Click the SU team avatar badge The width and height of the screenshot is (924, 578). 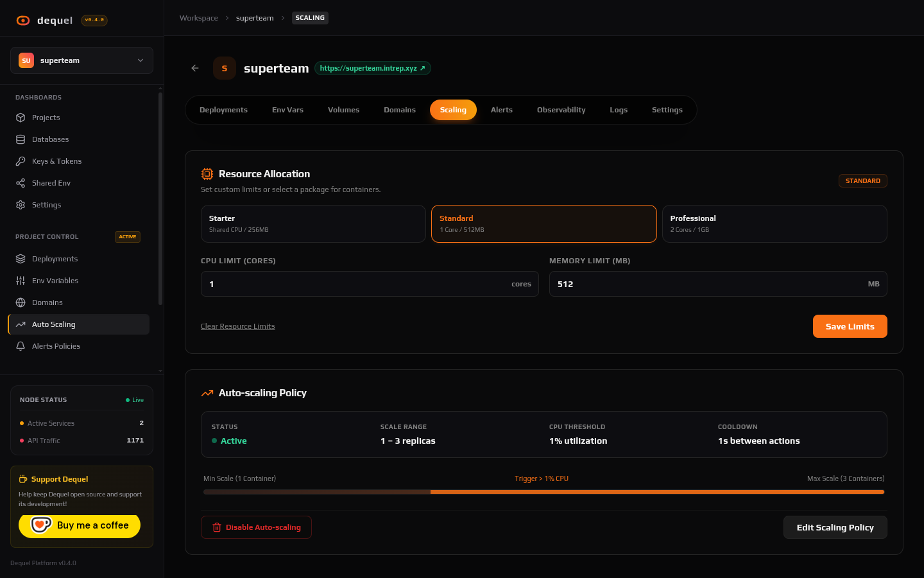(x=26, y=60)
